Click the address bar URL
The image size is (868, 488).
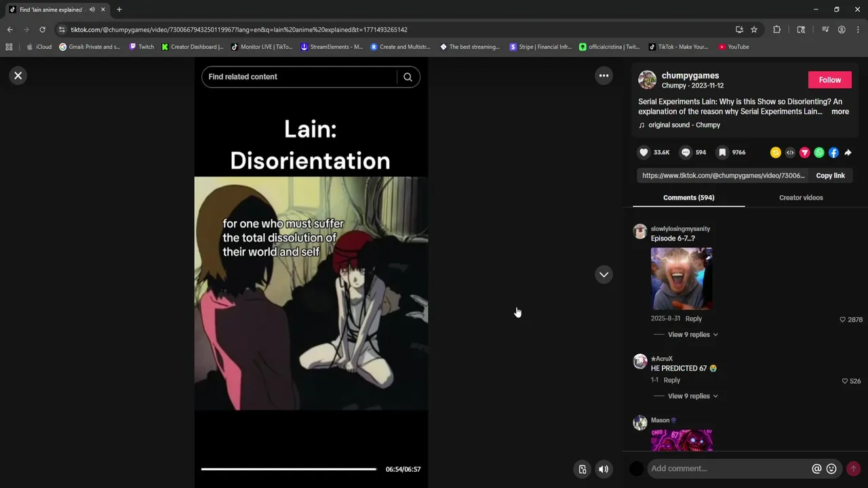click(x=239, y=30)
